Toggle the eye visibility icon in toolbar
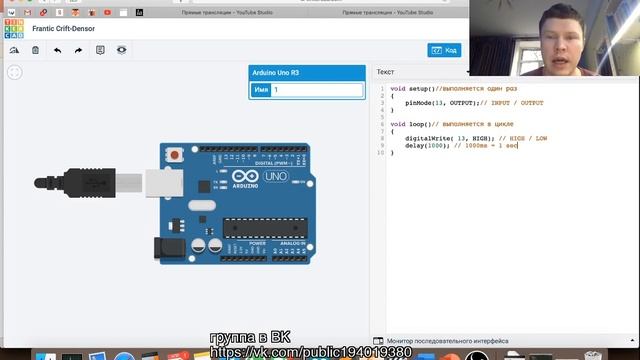The height and width of the screenshot is (360, 640). coord(121,50)
